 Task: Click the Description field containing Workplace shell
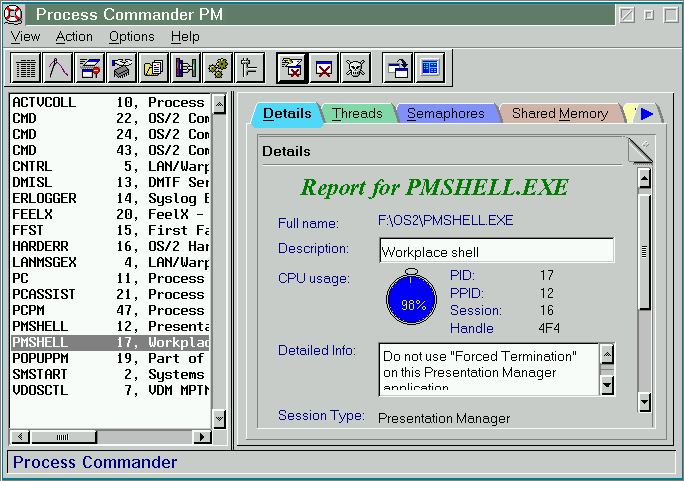pos(496,251)
